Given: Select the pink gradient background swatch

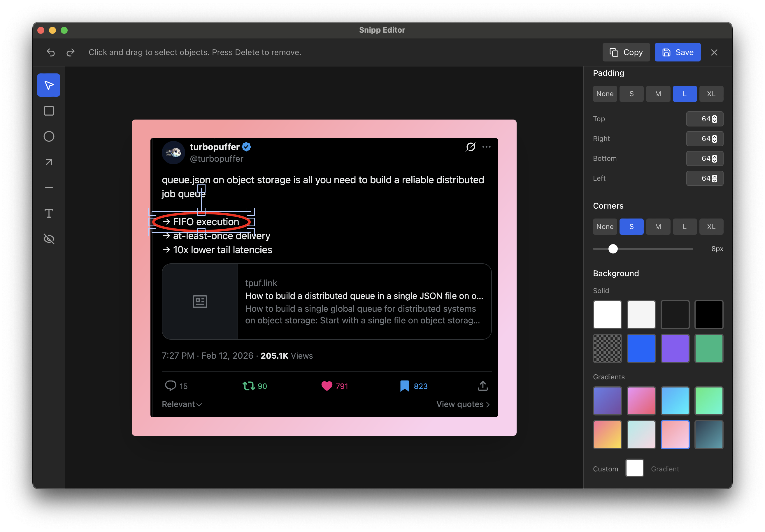Looking at the screenshot, I should 641,401.
